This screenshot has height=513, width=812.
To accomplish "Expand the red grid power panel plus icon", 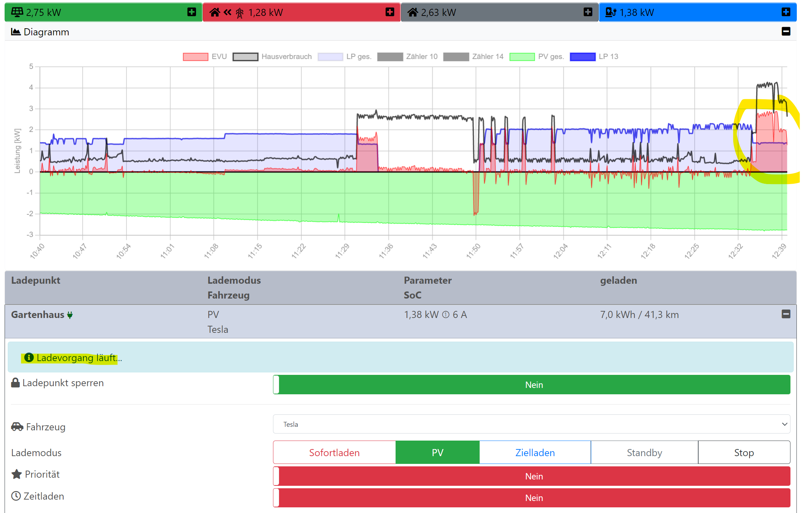I will click(x=390, y=12).
